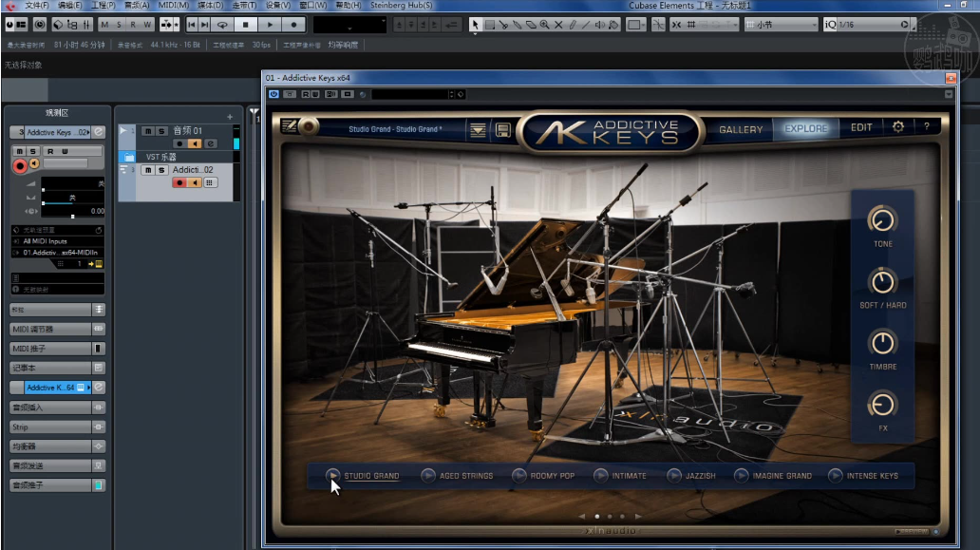Open the MIDI(M) menu
This screenshot has height=550, width=980.
173,5
